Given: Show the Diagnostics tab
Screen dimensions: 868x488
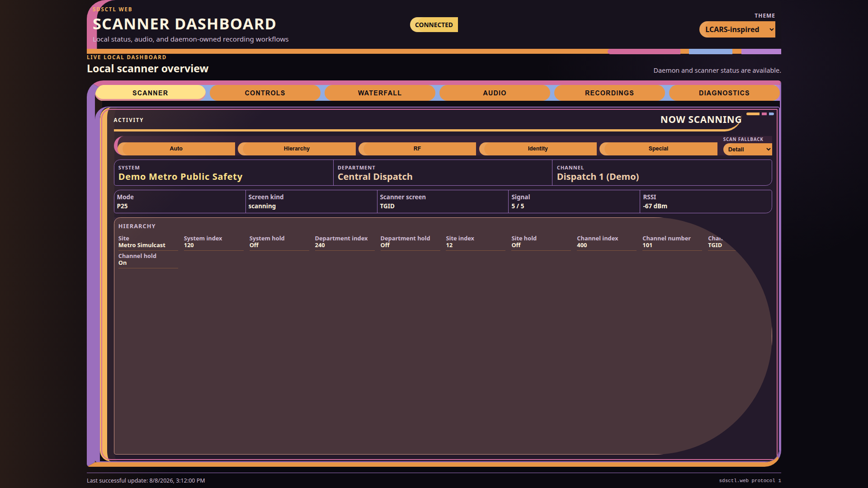Looking at the screenshot, I should coord(724,93).
